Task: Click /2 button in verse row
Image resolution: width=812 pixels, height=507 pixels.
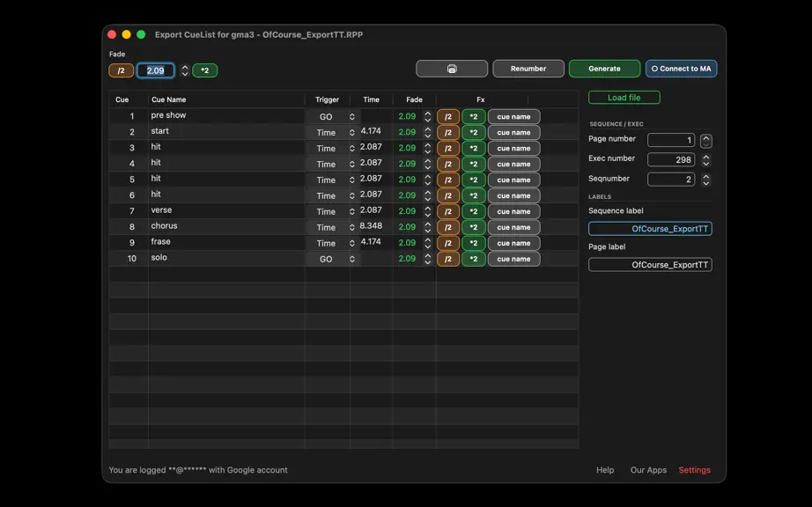Action: [x=448, y=211]
